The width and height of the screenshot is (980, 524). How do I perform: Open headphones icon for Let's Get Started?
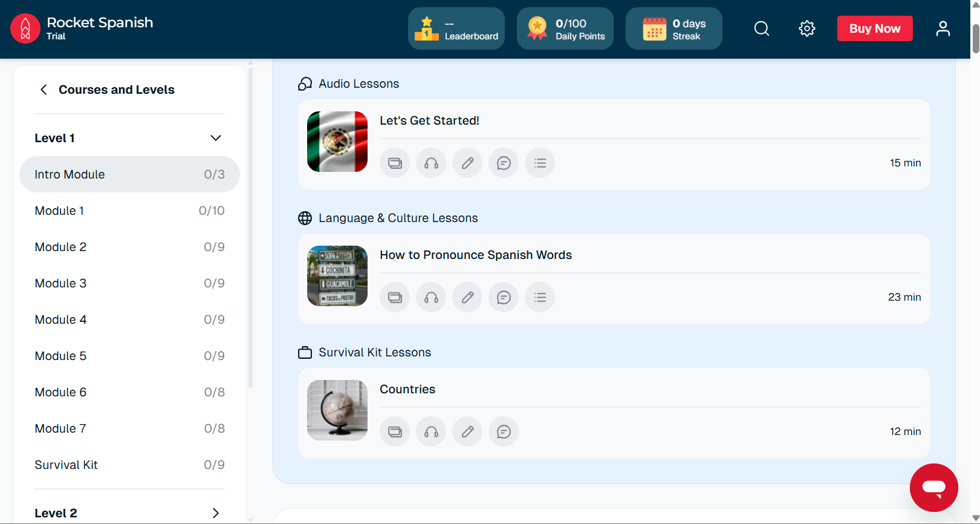431,163
